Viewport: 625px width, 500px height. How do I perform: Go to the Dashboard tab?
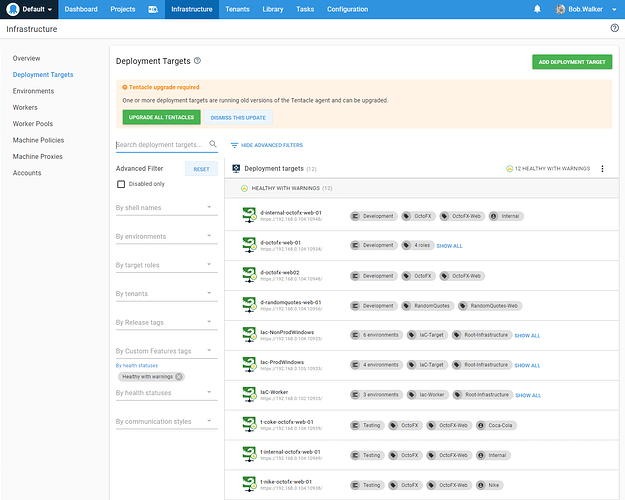(x=81, y=9)
